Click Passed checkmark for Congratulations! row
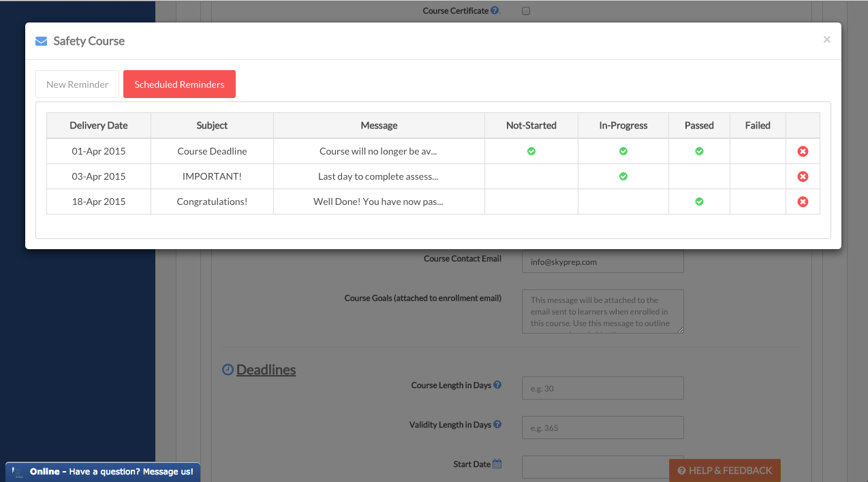The image size is (868, 482). point(699,202)
